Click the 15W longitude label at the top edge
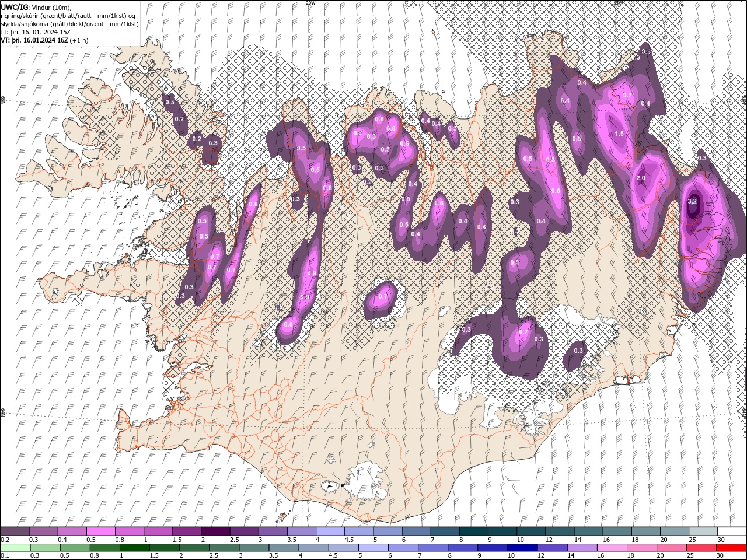747x560 pixels. [618, 3]
